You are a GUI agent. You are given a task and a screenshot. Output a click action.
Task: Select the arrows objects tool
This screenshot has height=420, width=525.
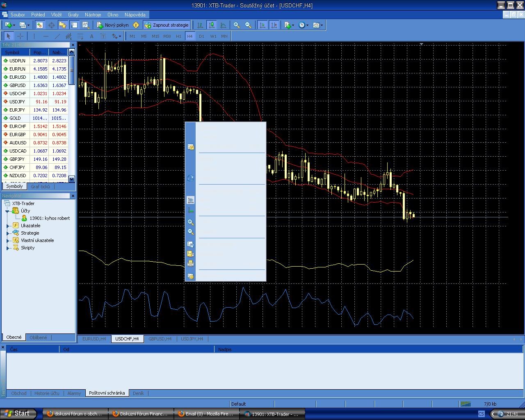(114, 36)
